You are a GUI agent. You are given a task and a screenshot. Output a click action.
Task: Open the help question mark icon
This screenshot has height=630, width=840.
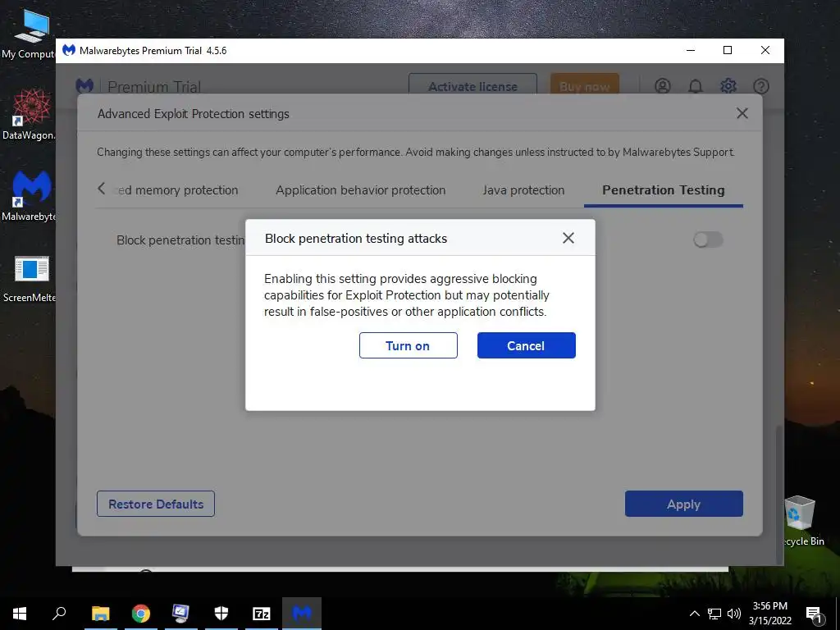coord(761,85)
